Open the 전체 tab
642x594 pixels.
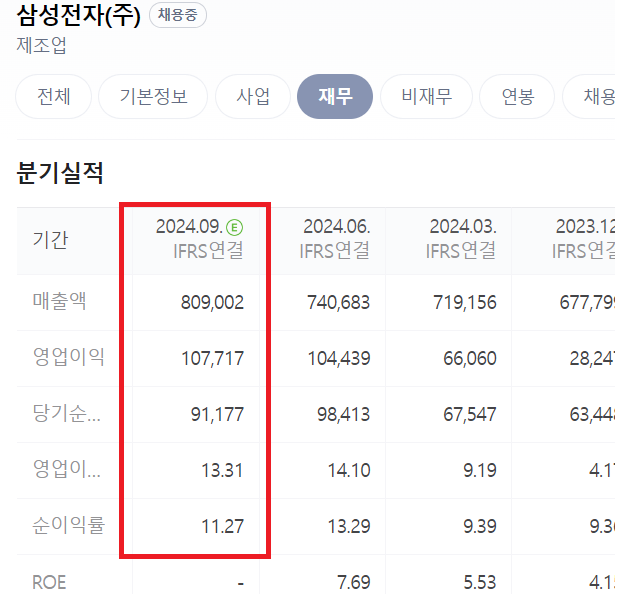click(x=54, y=97)
